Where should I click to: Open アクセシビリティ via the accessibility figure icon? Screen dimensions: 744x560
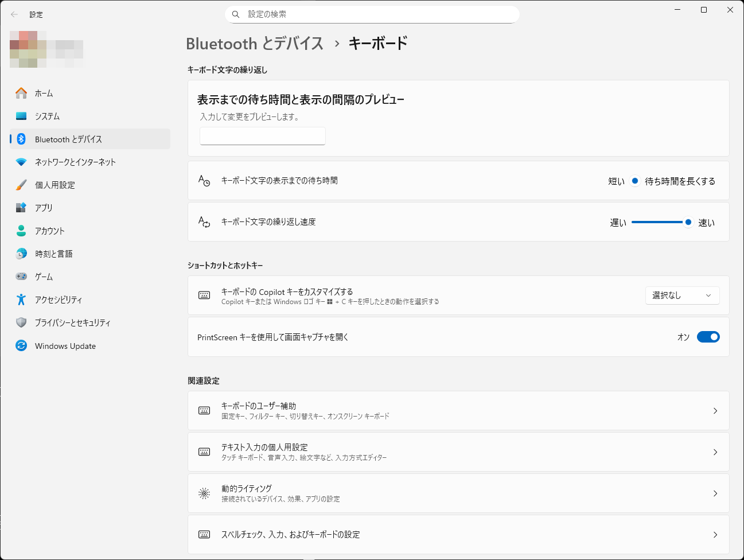pyautogui.click(x=21, y=300)
